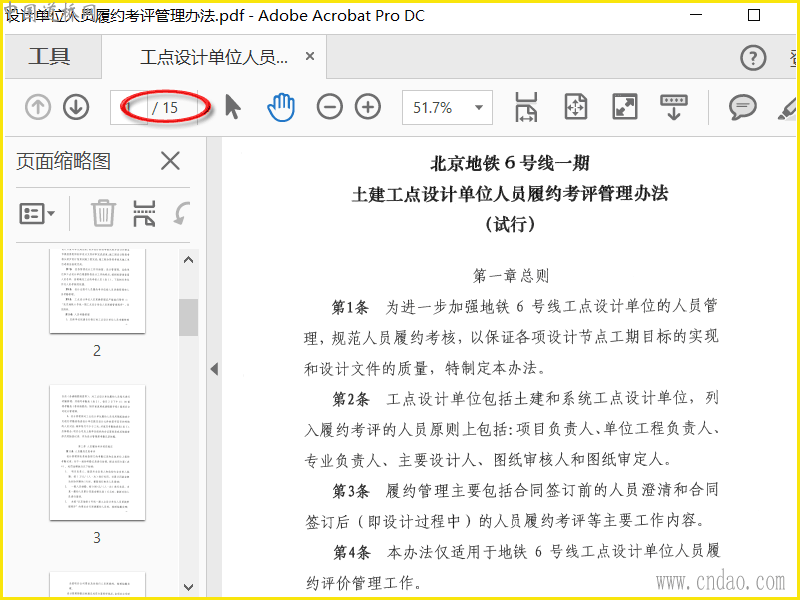Screen dimensions: 800x600
Task: Close the 工点设计单位人员 document tab
Action: [x=310, y=56]
